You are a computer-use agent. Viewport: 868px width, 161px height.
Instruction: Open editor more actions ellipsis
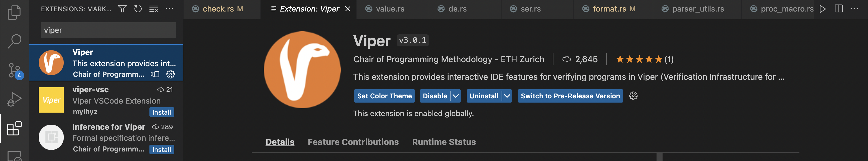click(x=854, y=9)
